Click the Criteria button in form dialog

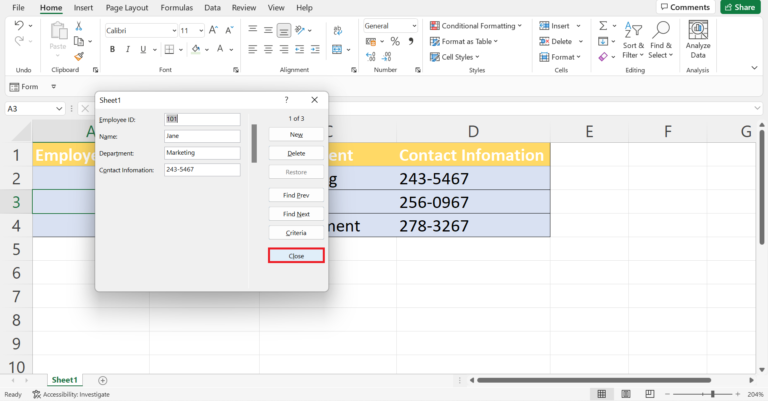[x=296, y=233]
